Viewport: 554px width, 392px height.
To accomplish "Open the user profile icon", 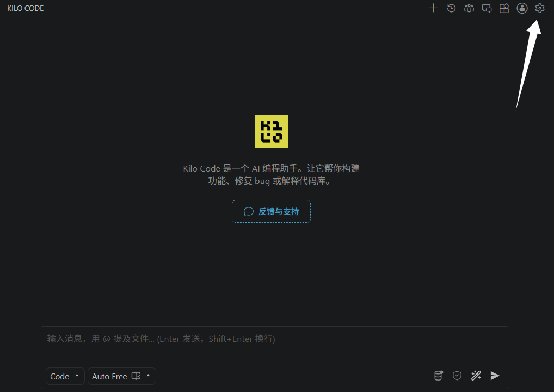I will point(522,8).
